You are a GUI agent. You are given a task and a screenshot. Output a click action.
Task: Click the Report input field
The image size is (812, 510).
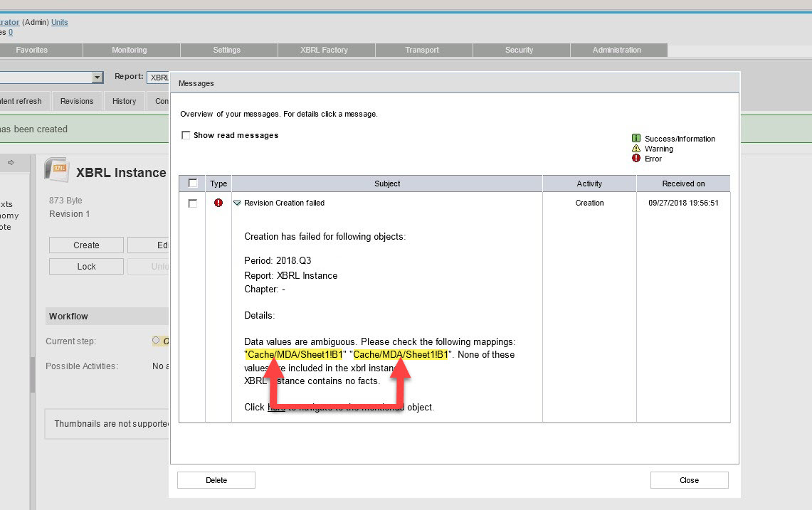[x=158, y=77]
